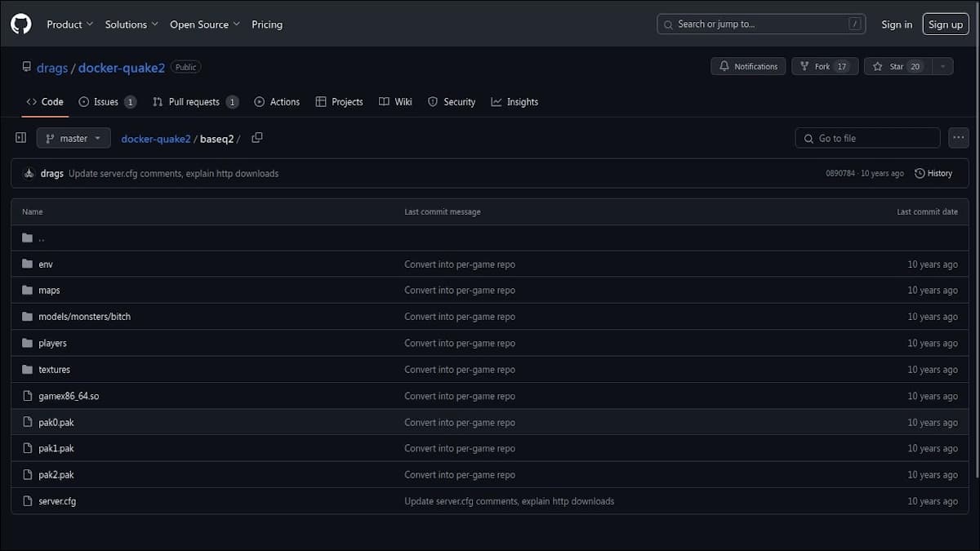Go to the Pricing page

267,24
